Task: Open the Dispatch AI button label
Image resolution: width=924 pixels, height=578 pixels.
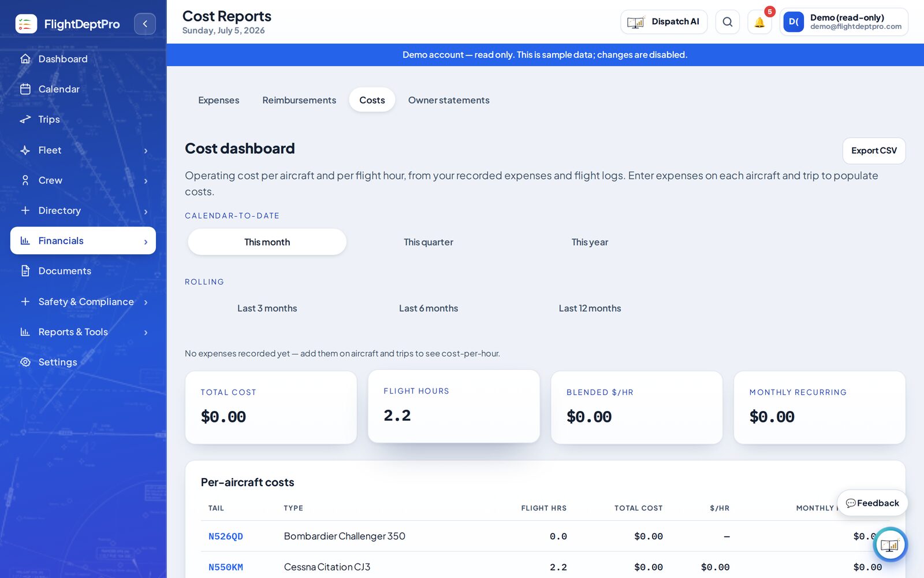Action: [675, 22]
